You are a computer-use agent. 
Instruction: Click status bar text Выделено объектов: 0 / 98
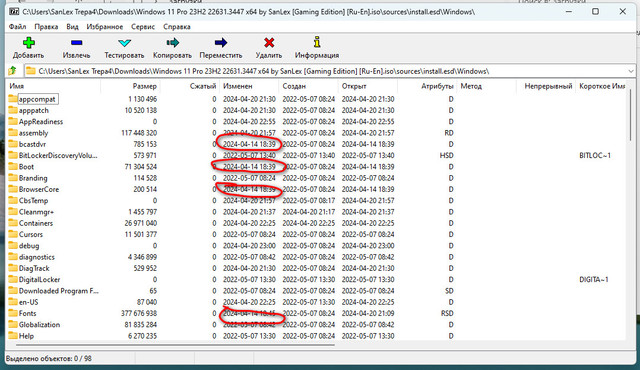49,359
